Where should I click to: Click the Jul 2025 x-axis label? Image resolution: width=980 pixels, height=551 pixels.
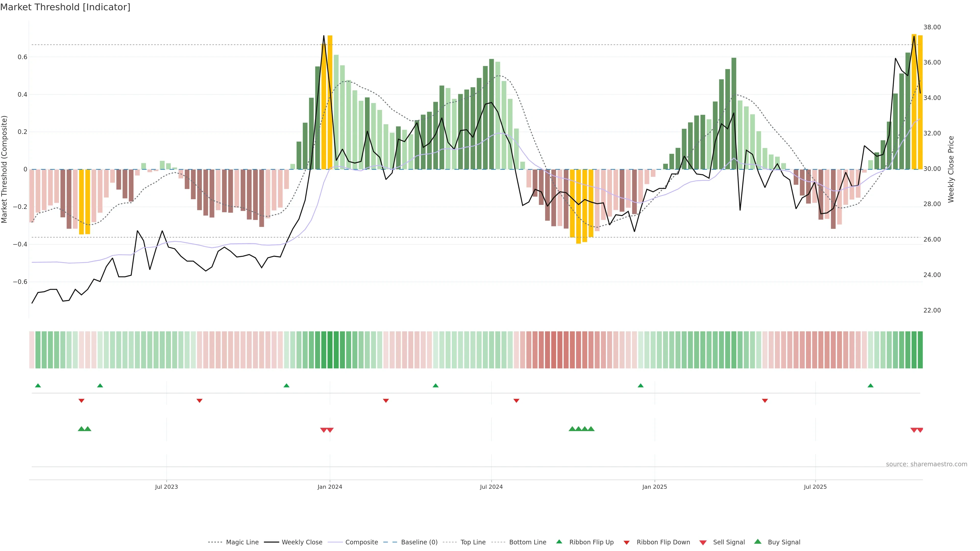[815, 487]
